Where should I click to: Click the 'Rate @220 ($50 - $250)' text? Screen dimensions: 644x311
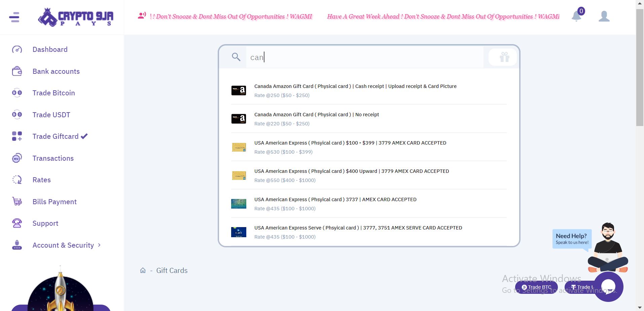pos(282,124)
